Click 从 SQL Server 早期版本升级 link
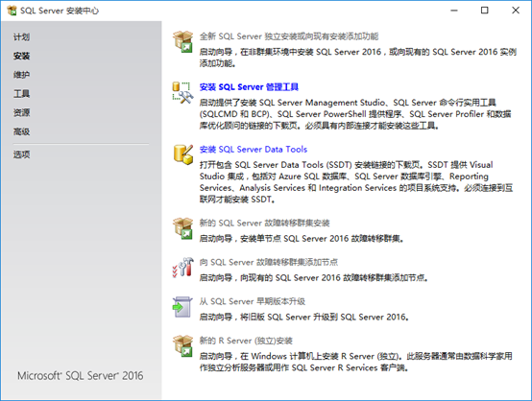 253,301
